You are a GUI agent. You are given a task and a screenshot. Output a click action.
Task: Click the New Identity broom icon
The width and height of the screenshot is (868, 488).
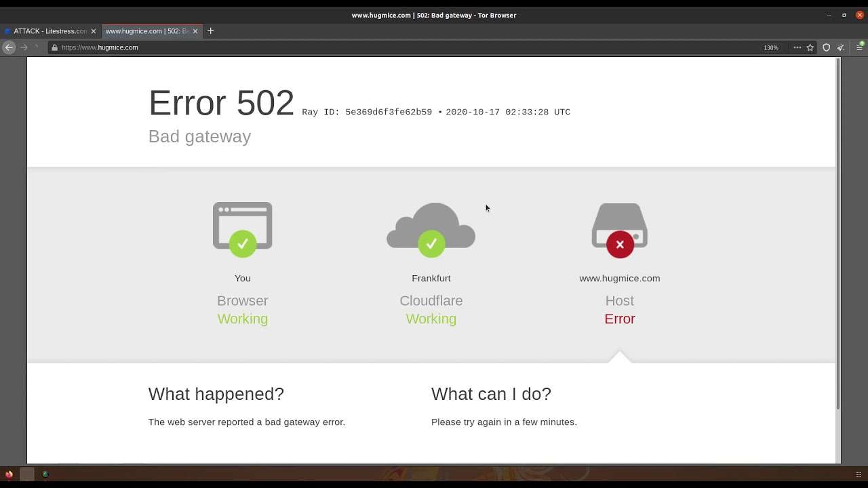tap(841, 47)
